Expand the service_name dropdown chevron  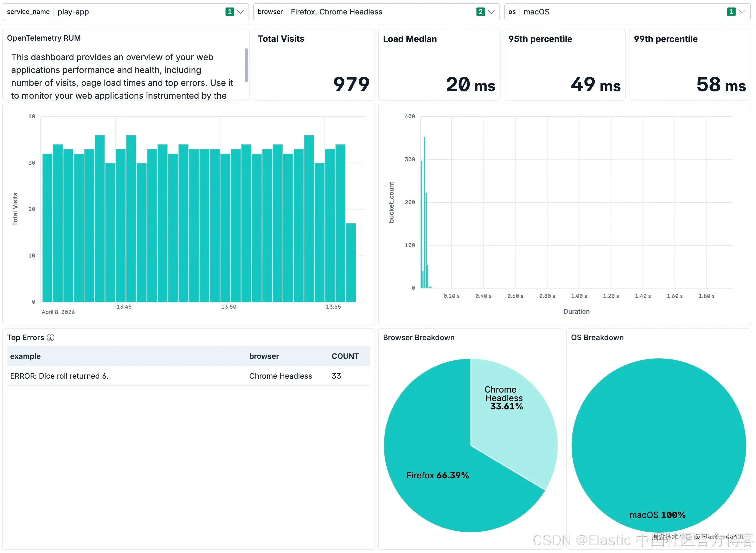(240, 12)
